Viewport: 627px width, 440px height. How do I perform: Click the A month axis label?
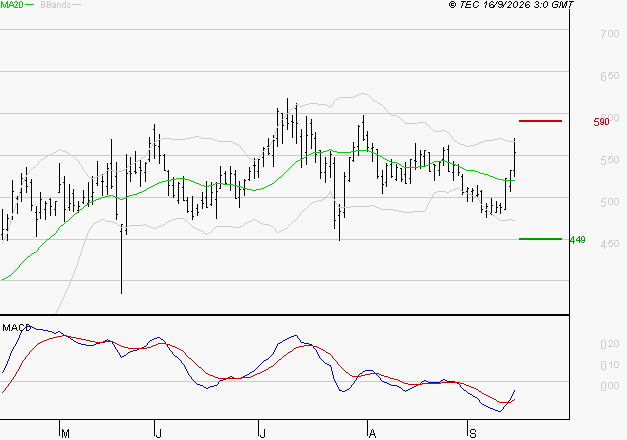point(373,434)
